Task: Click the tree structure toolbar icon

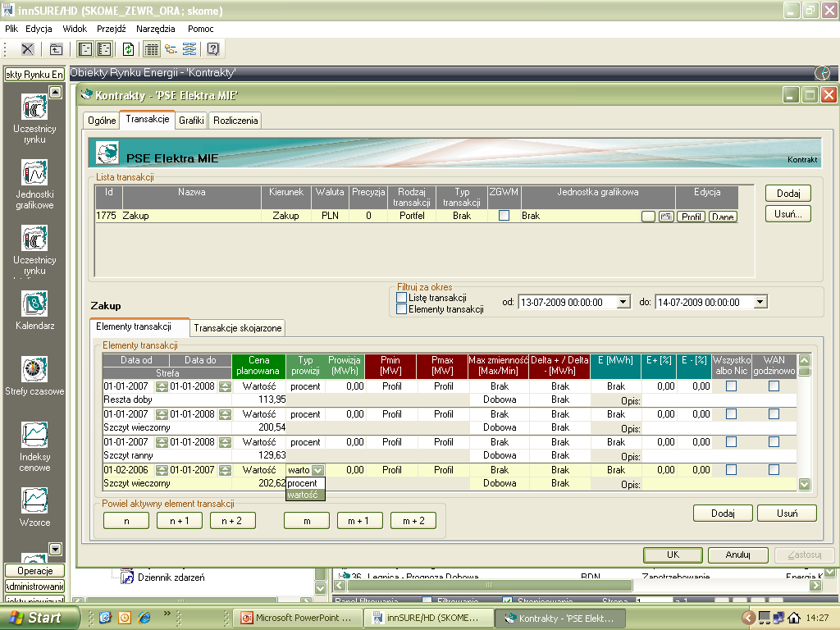Action: [171, 50]
